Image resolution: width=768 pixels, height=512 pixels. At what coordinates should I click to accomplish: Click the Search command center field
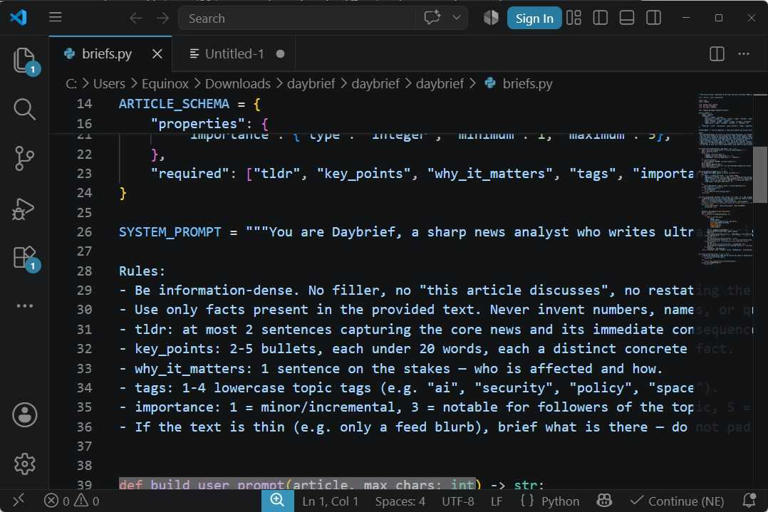click(x=297, y=18)
